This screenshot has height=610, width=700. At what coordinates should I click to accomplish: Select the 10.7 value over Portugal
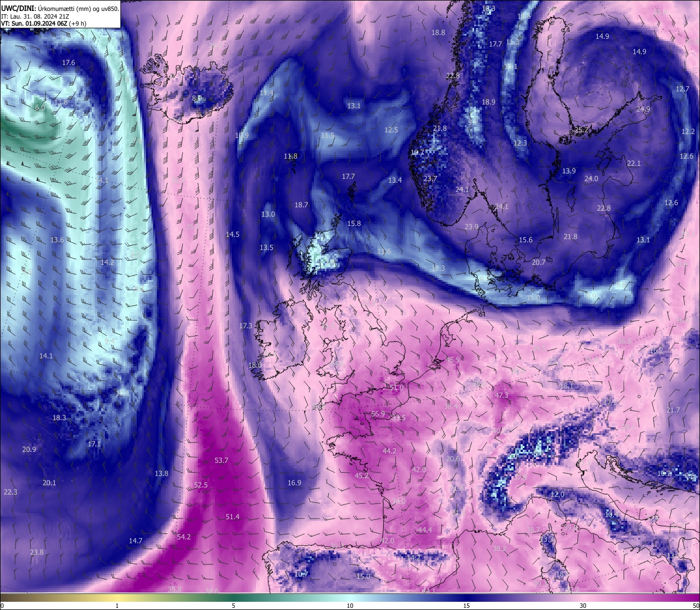(x=301, y=574)
